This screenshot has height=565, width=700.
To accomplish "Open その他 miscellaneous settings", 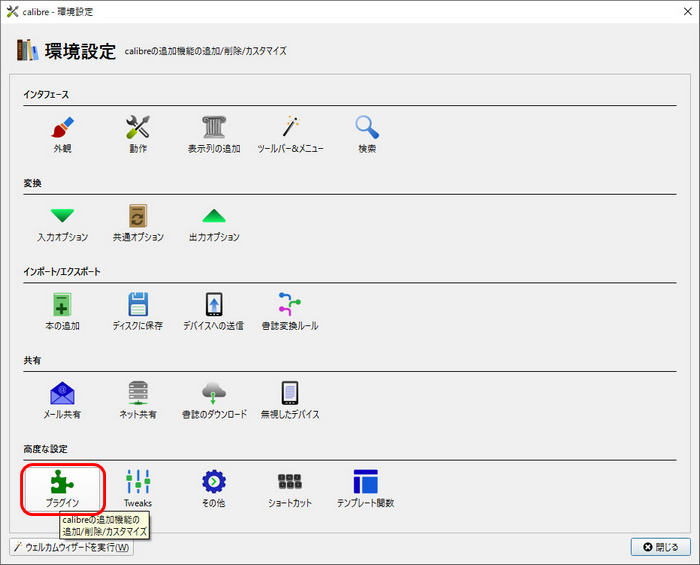I will (214, 489).
